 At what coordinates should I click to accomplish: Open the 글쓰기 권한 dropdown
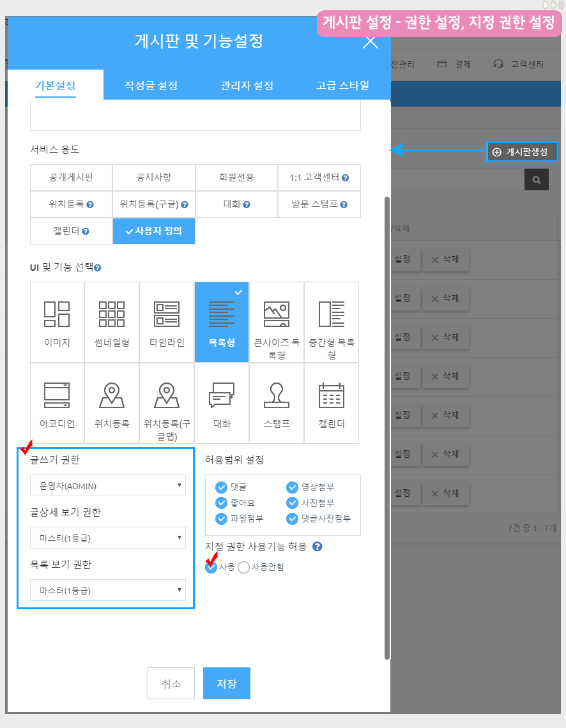click(108, 486)
